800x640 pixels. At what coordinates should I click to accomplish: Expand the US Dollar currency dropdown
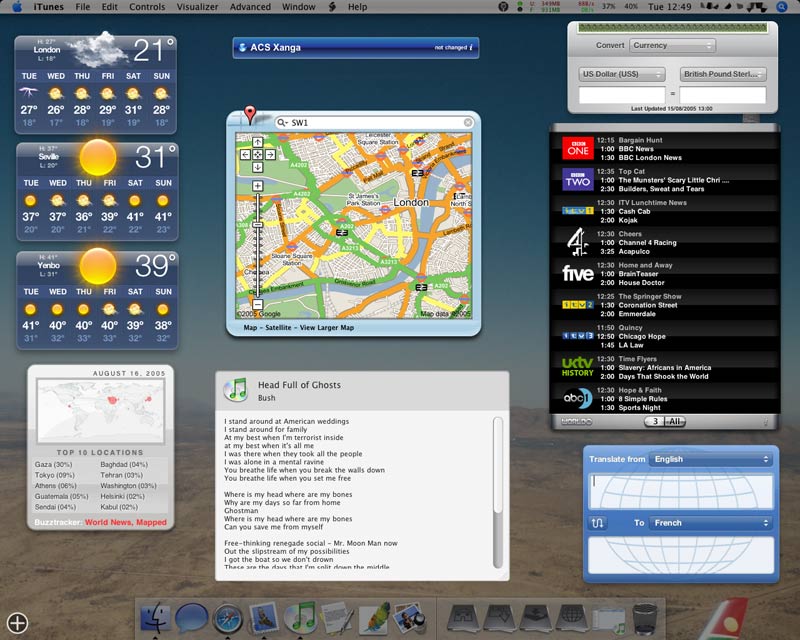click(621, 74)
